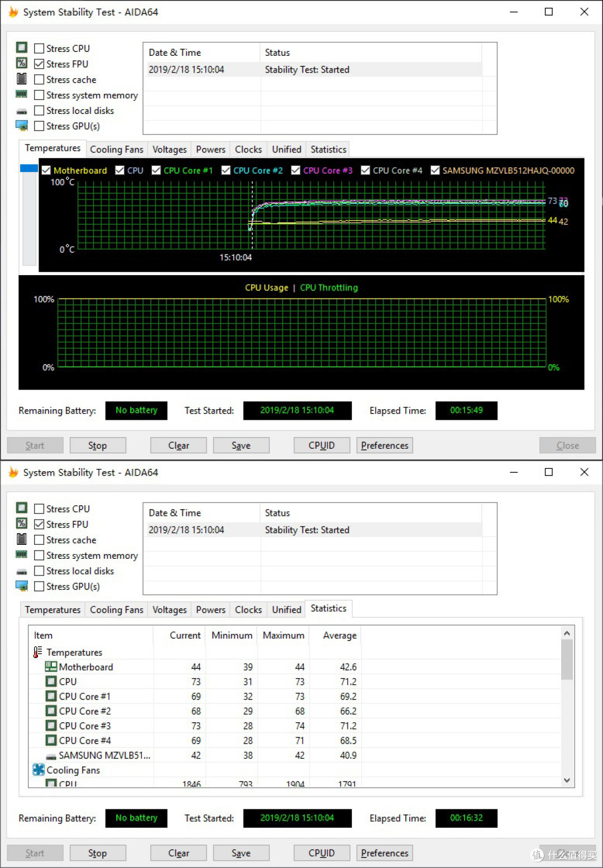Click the scroll down arrow in the statistics list
Image resolution: width=603 pixels, height=868 pixels.
(567, 780)
